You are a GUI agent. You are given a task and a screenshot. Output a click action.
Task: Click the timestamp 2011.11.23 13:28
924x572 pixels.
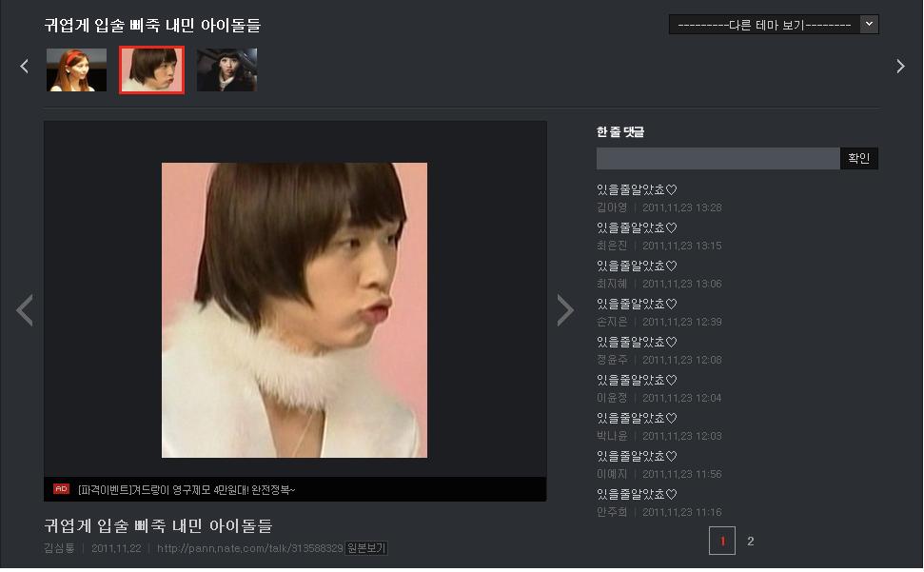(681, 207)
